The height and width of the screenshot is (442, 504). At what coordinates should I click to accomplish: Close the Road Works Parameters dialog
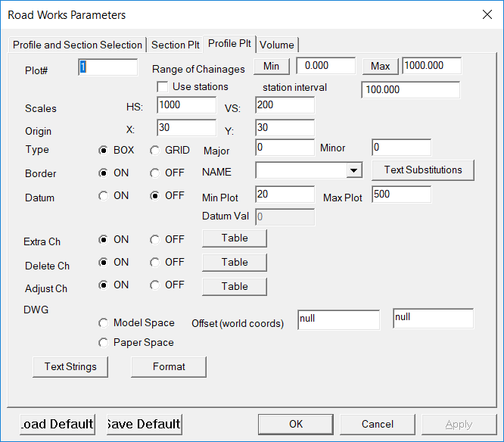(x=486, y=14)
